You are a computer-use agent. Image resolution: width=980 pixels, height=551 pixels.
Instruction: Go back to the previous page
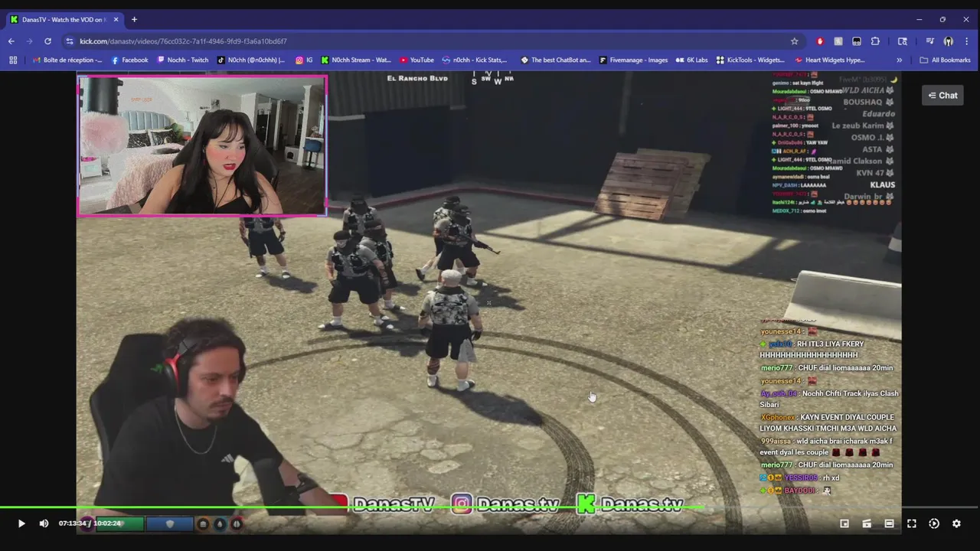[x=11, y=41]
